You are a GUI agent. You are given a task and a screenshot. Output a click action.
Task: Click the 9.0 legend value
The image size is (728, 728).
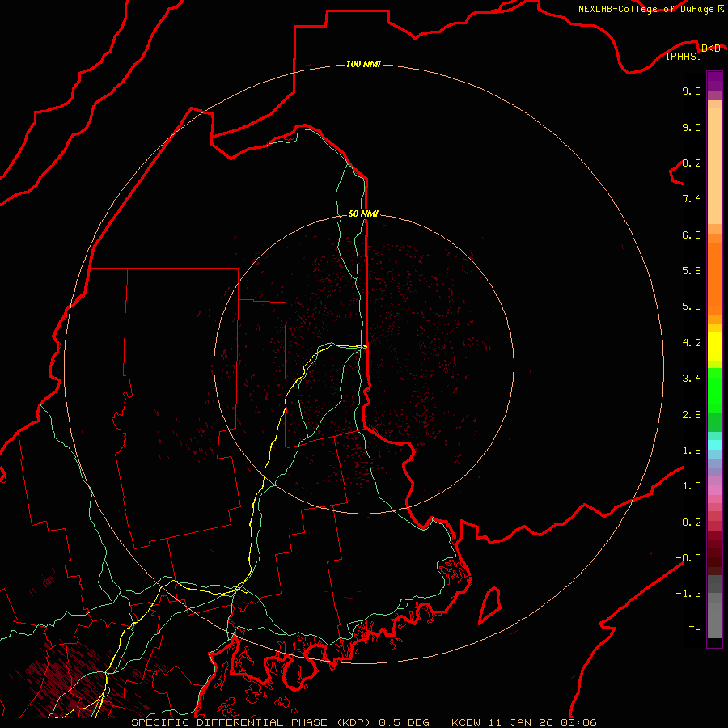pos(692,127)
